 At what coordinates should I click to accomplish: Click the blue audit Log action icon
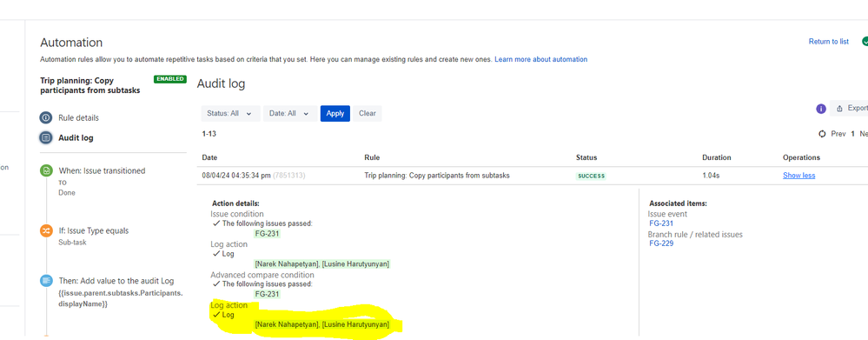(x=47, y=281)
